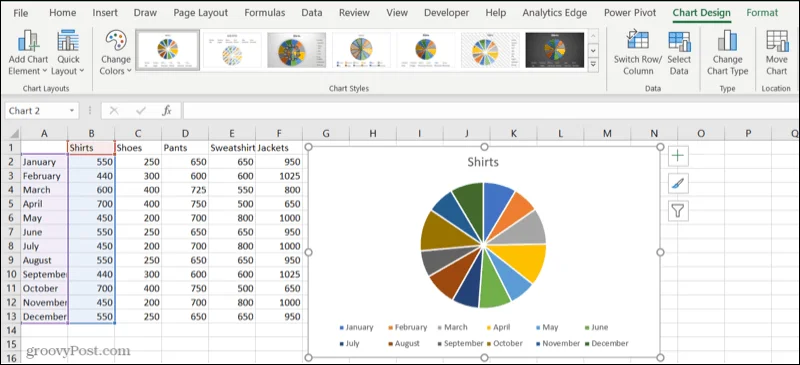The image size is (800, 365).
Task: Click into the formula bar input
Action: (x=490, y=111)
